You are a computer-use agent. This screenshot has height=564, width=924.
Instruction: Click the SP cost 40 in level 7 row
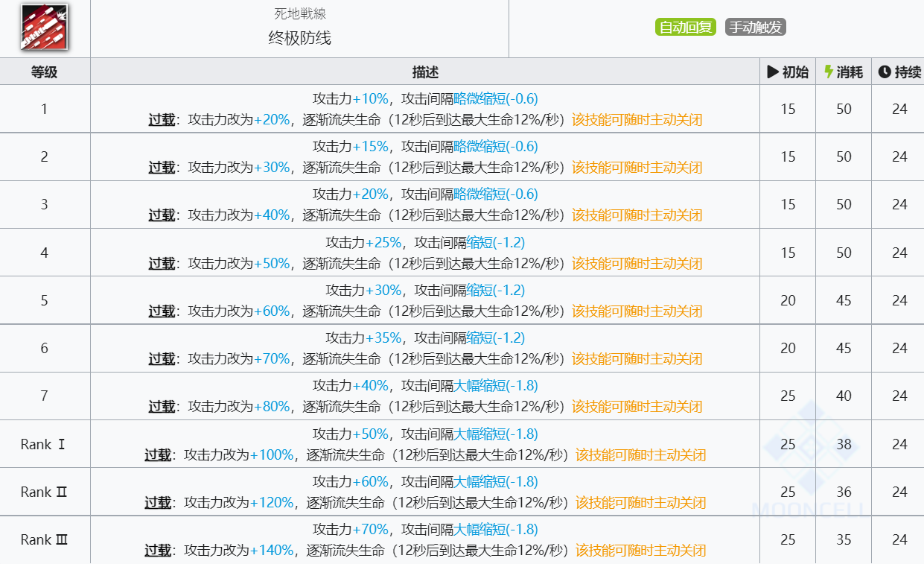[844, 396]
